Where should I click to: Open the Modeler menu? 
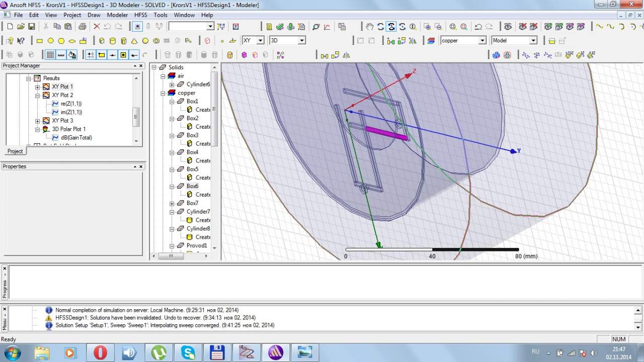117,15
